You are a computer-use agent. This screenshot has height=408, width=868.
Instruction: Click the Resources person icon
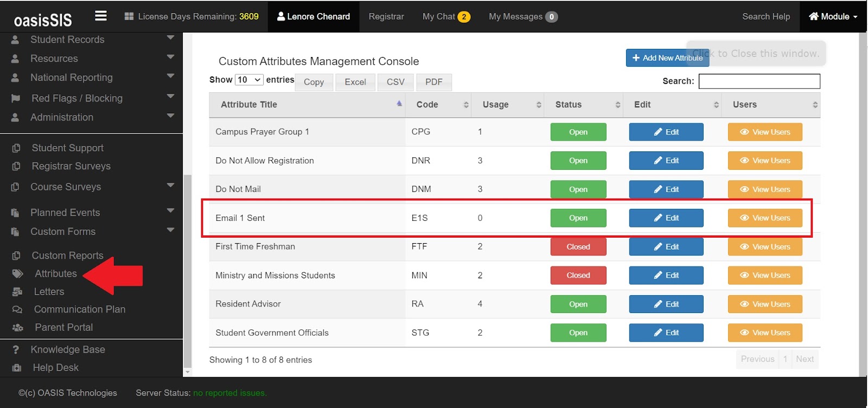click(x=15, y=59)
